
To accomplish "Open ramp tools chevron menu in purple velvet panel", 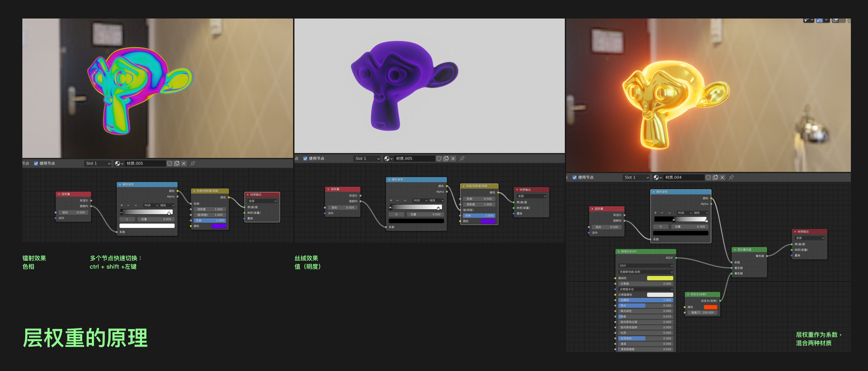I will click(405, 201).
